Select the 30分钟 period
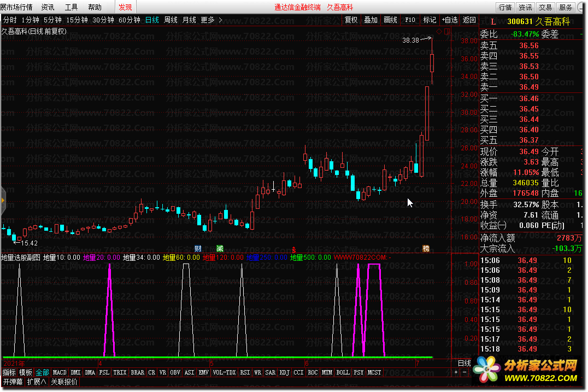Image resolution: width=588 pixels, height=392 pixels. (103, 20)
